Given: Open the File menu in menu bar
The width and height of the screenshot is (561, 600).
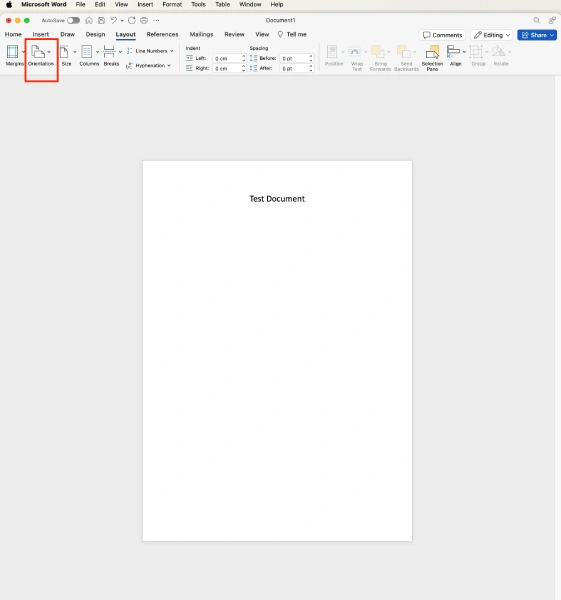Looking at the screenshot, I should [x=80, y=5].
